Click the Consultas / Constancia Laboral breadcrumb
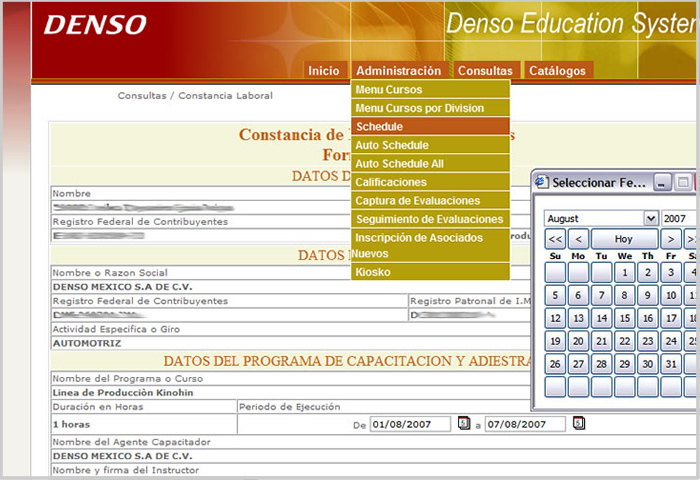The image size is (700, 480). click(x=195, y=96)
